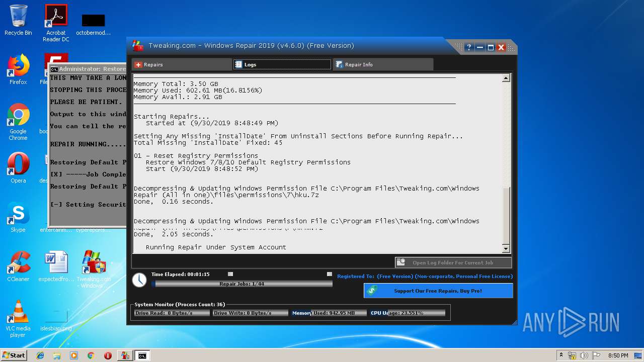Switch to the Repairs tab
Viewport: 644px width, 362px height.
coord(182,64)
